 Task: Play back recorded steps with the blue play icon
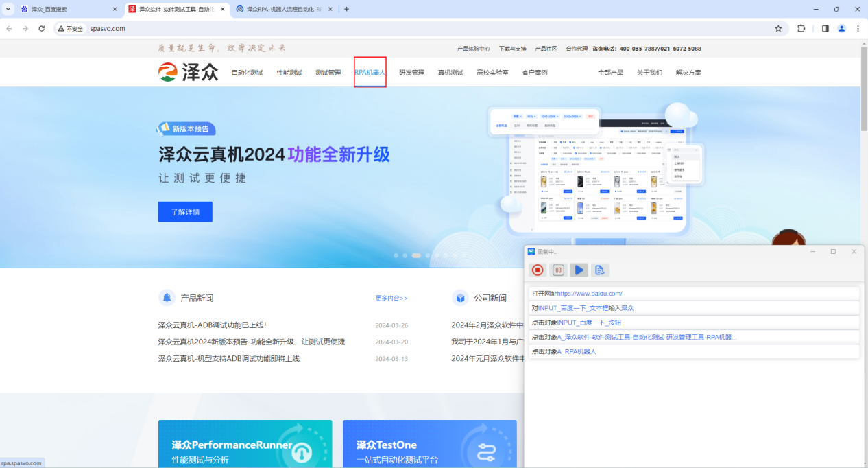(579, 270)
